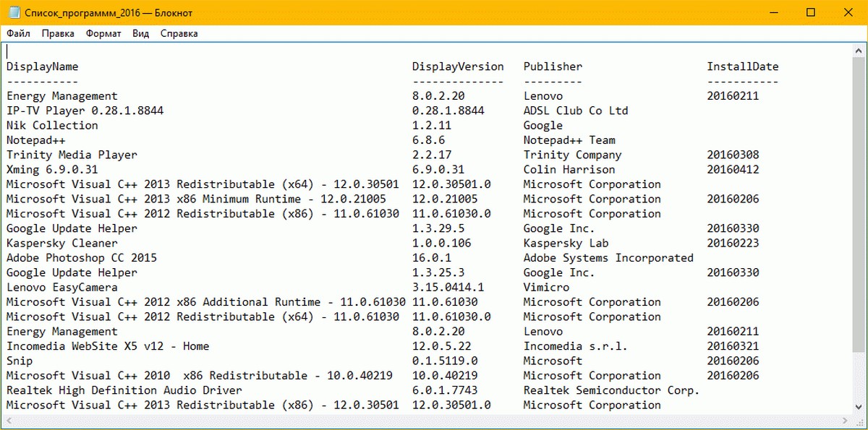Click the Kaspersky Cleaner entry
868x430 pixels.
[62, 243]
